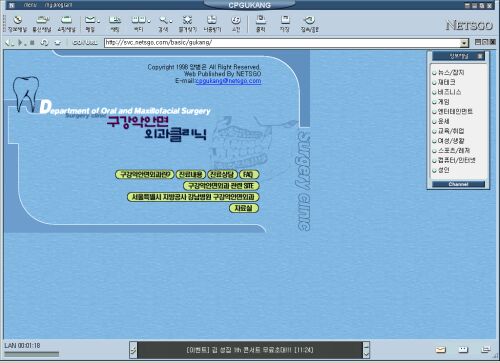Open the cpgukang@netsgo.com email link
This screenshot has height=363, width=500.
click(x=228, y=81)
